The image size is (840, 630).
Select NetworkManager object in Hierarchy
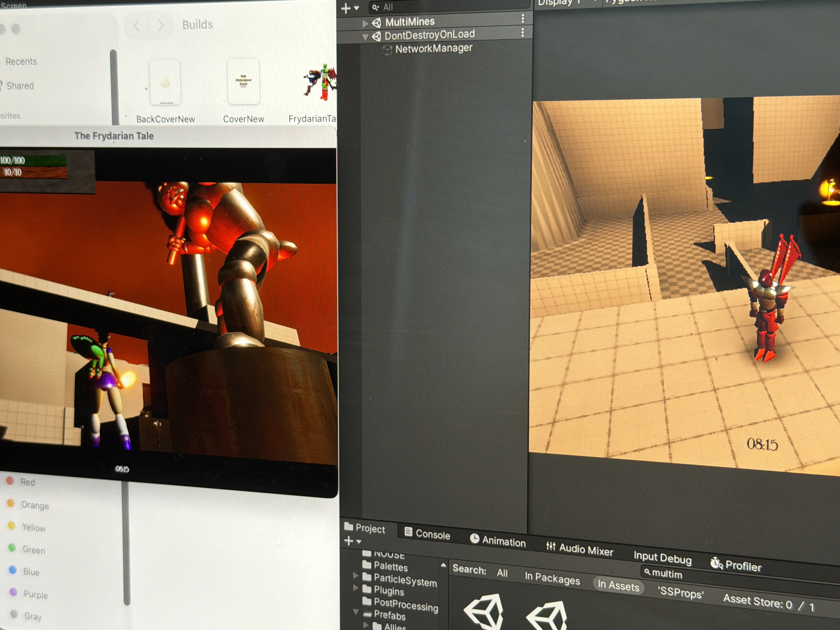pos(434,49)
